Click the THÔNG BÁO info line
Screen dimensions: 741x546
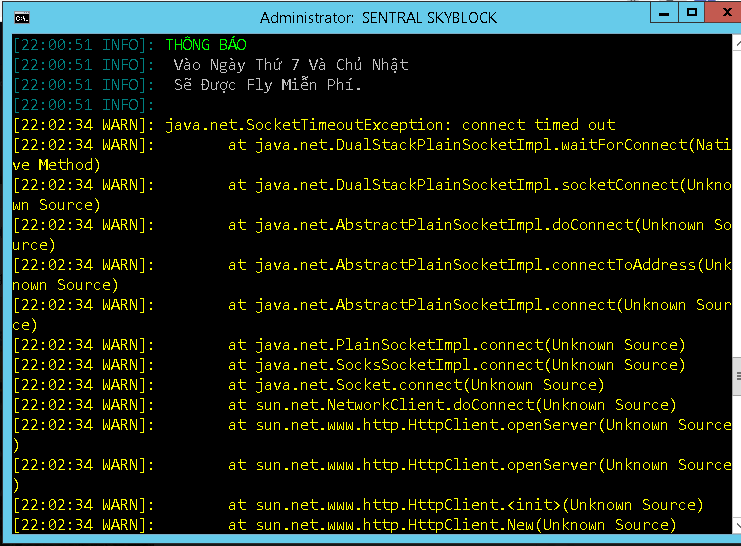click(x=206, y=45)
